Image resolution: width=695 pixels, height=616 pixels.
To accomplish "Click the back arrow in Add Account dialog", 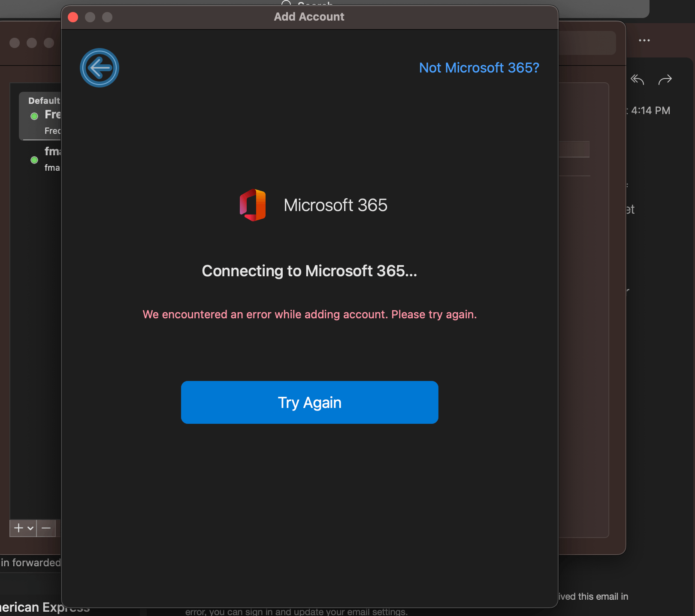I will 99,68.
